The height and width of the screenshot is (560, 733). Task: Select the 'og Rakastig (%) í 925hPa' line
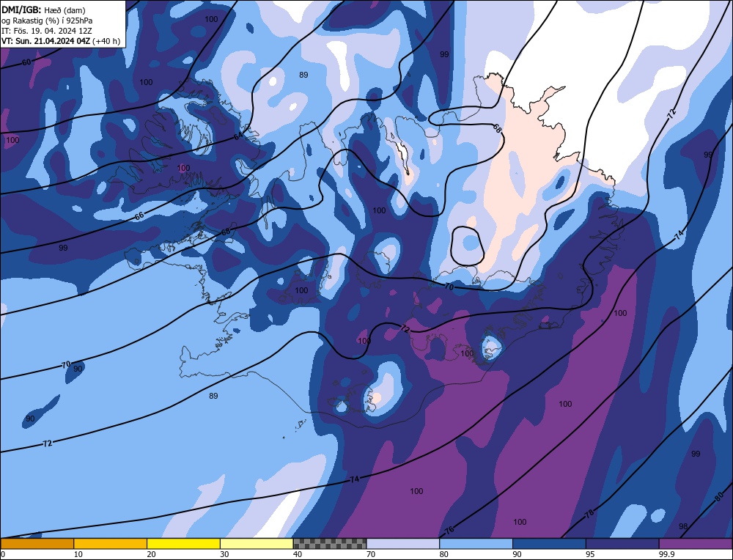[47, 21]
